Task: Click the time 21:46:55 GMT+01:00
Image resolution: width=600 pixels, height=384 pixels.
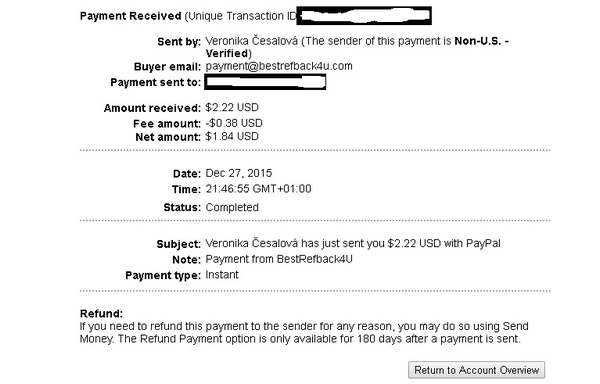Action: tap(258, 189)
